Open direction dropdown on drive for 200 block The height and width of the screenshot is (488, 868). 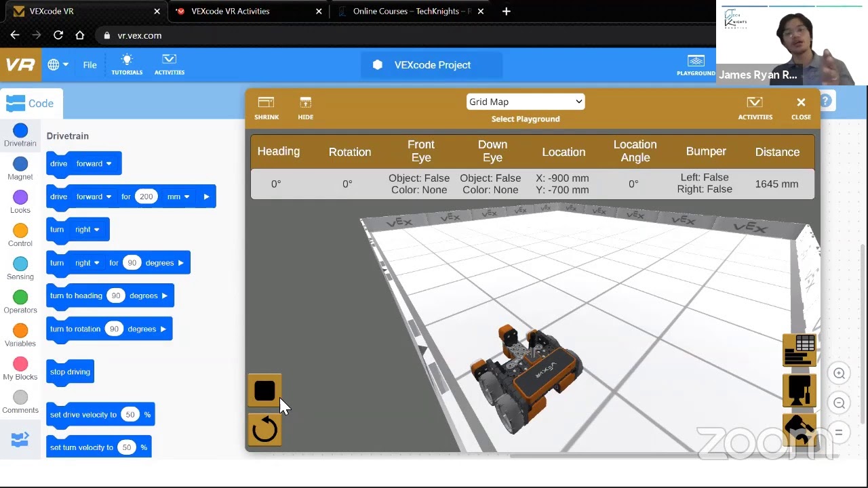(94, 197)
